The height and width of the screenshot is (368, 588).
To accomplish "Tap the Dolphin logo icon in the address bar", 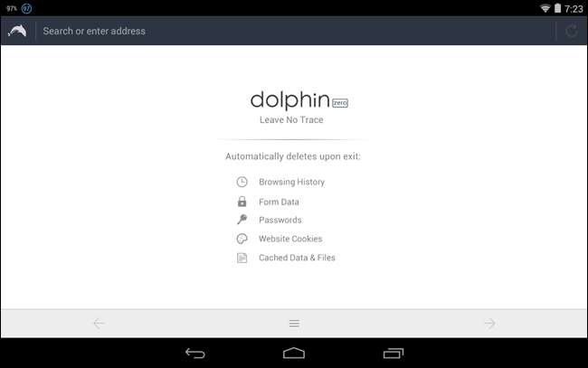I will (x=17, y=31).
